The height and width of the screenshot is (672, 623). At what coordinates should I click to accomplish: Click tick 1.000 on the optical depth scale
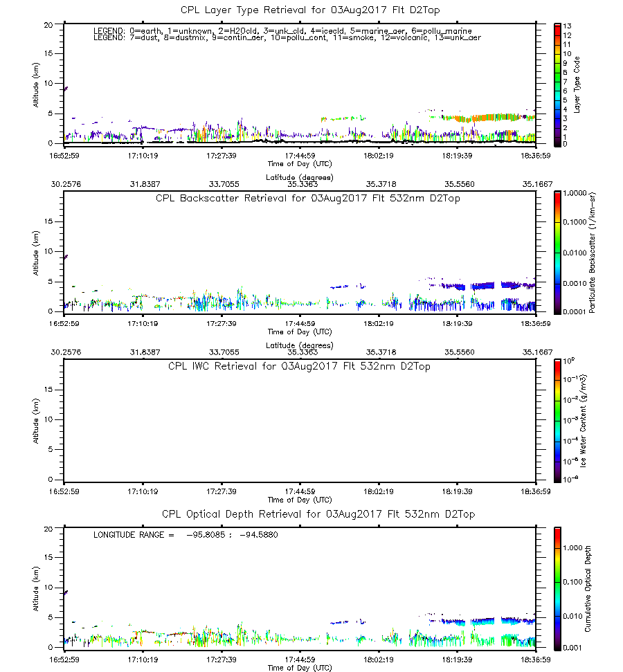[x=572, y=547]
